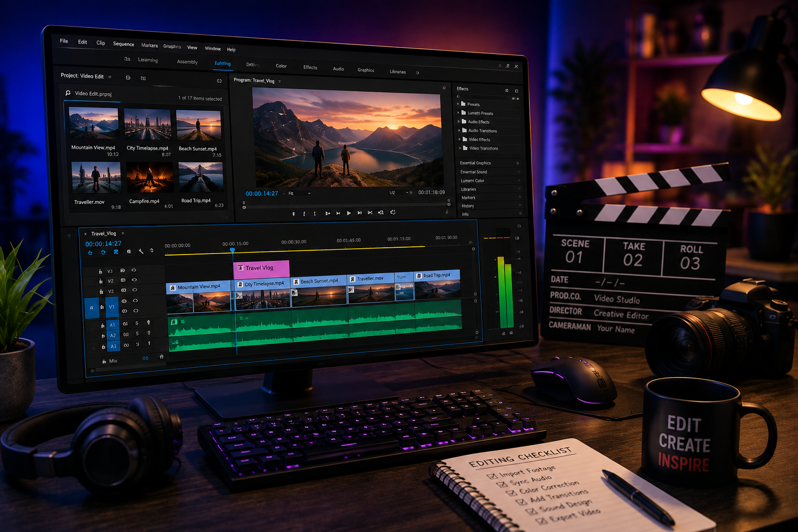The width and height of the screenshot is (798, 532).
Task: Switch to the Assembly workspace tab
Action: coord(187,62)
